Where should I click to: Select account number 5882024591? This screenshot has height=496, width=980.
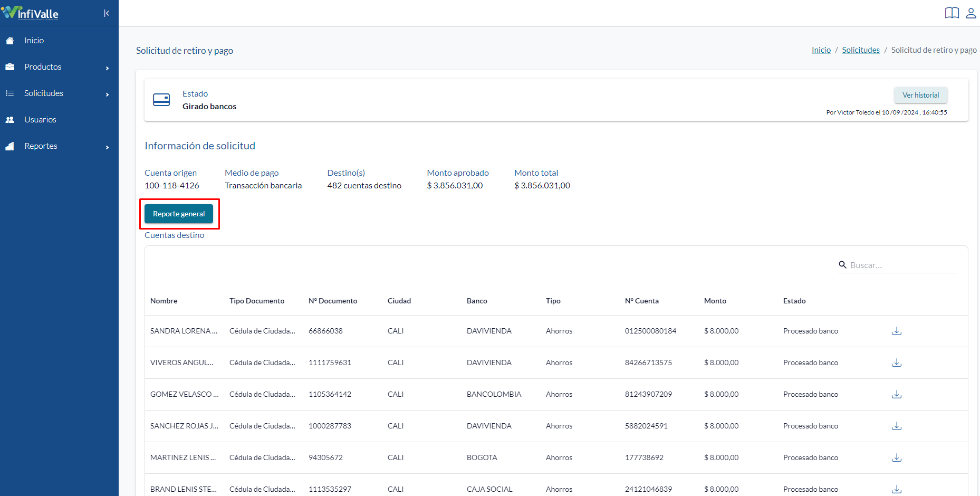[x=646, y=426]
